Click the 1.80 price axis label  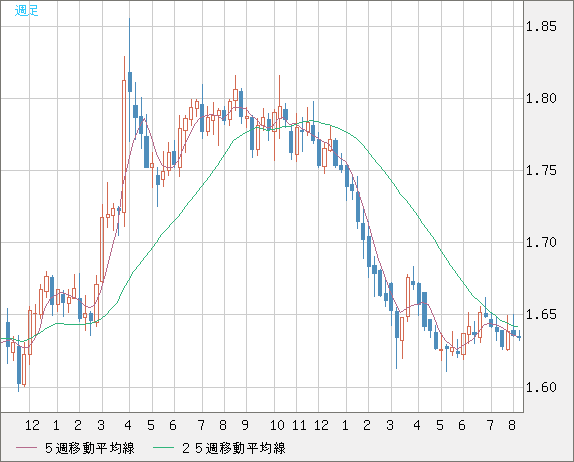click(541, 98)
